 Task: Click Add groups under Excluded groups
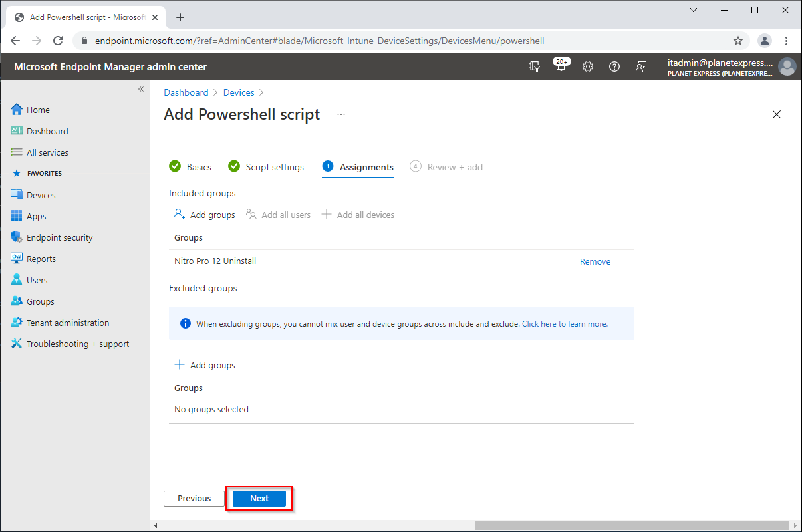coord(204,365)
